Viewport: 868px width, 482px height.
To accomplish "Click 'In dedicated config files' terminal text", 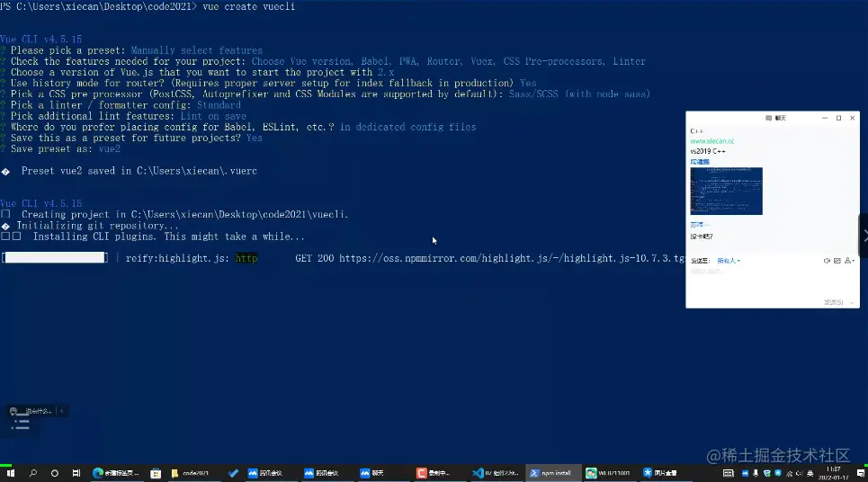I will [x=408, y=127].
